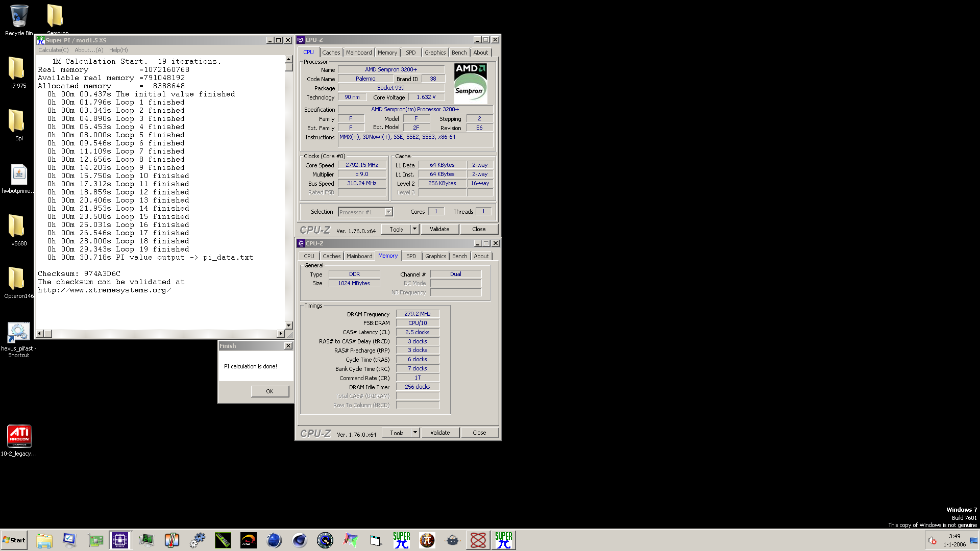Viewport: 980px width, 551px height.
Task: Switch to Mainboard tab in upper CPU-Z
Action: coord(359,53)
